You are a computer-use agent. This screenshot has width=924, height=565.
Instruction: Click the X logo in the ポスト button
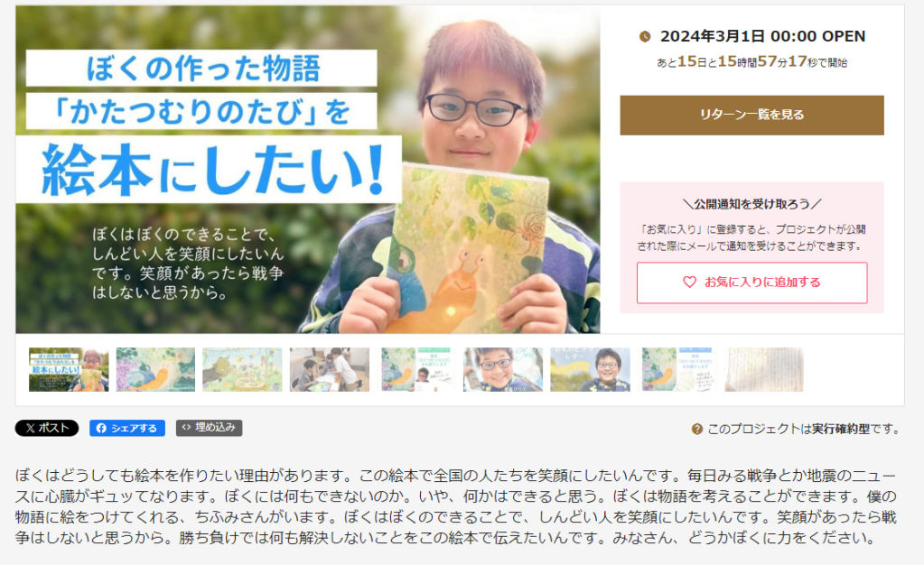coord(30,428)
